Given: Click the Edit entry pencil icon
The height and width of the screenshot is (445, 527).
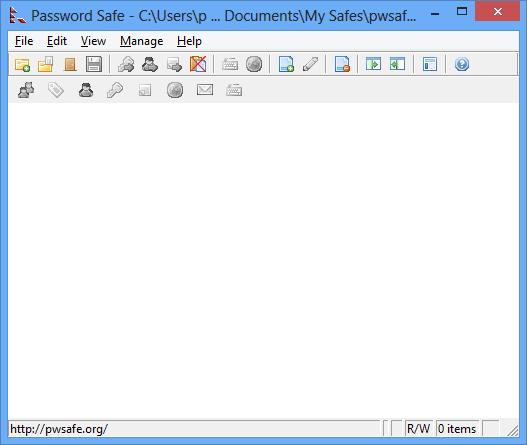Looking at the screenshot, I should coord(310,64).
